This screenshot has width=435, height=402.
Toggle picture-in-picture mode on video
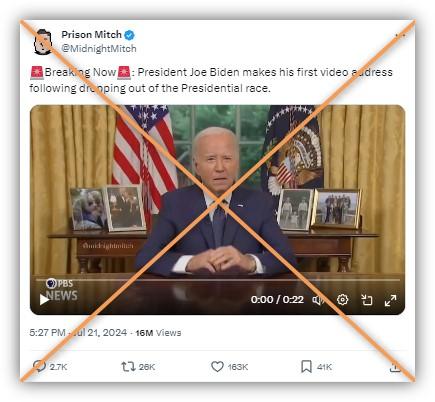point(366,300)
